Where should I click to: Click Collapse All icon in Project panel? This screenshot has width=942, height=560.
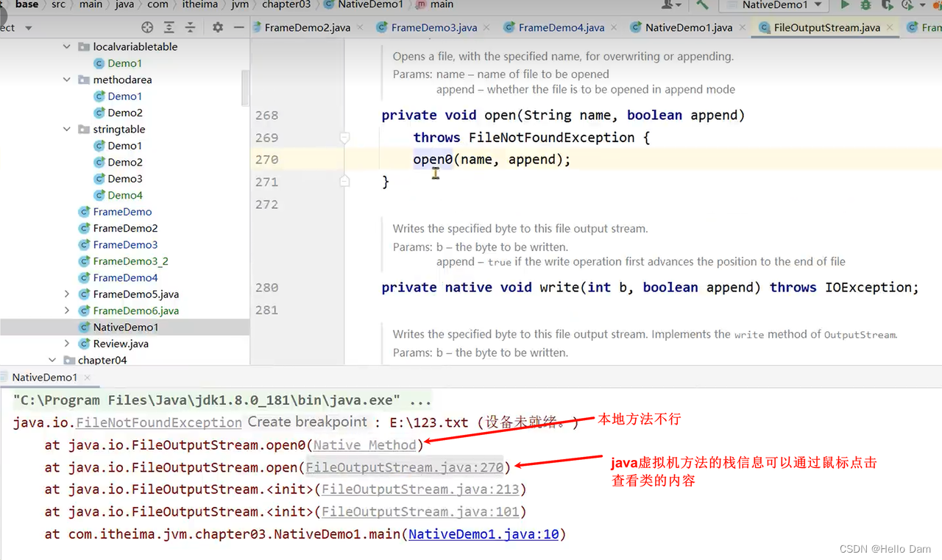tap(191, 27)
